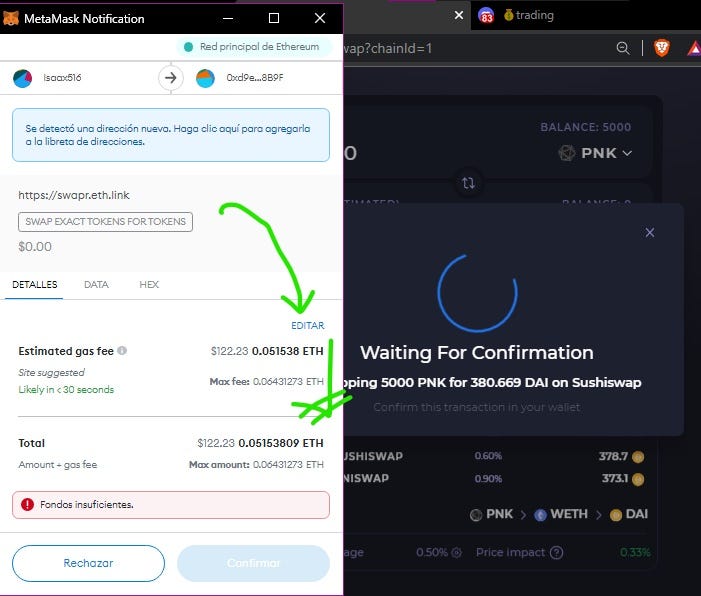Click the new address detected notice
This screenshot has width=701, height=596.
[171, 135]
